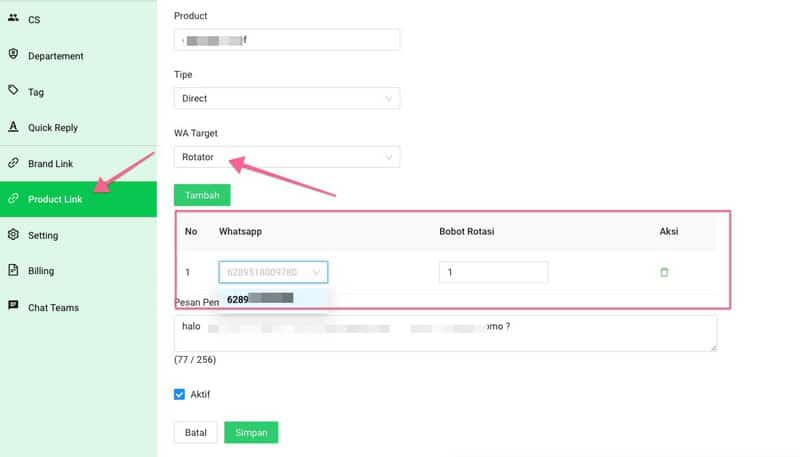This screenshot has height=457, width=800.
Task: Open the Tipe dropdown showing Direct
Action: click(287, 98)
